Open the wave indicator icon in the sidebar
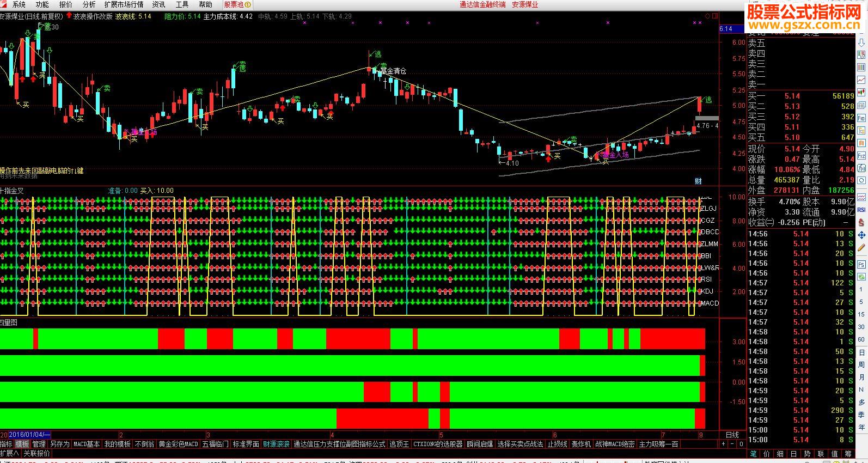868x463 pixels. (x=861, y=197)
